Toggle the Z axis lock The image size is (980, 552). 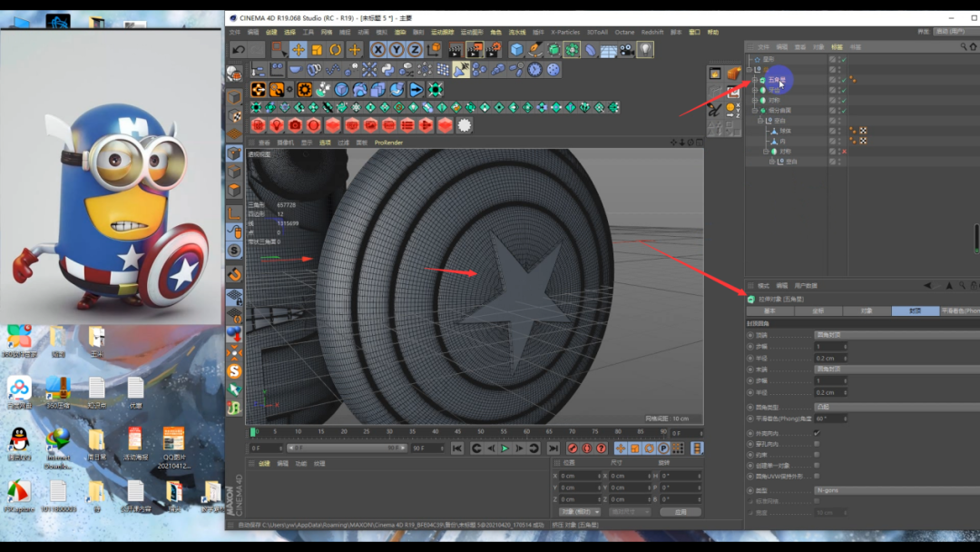415,49
